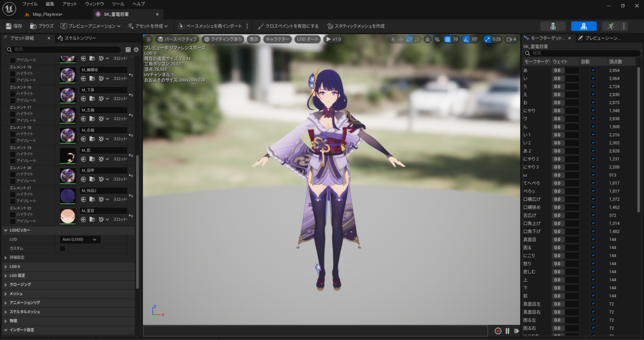Open ライティングあり view mode button
Screen dimensions: 644x340
point(223,39)
